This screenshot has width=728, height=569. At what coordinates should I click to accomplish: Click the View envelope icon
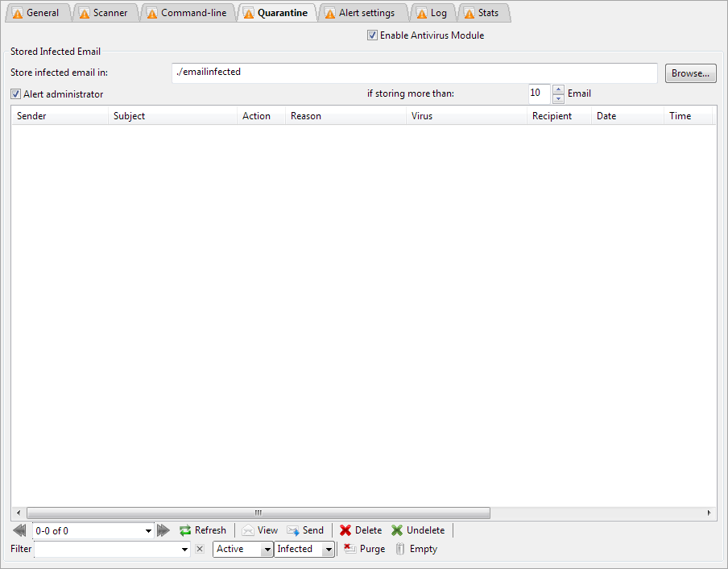(x=248, y=530)
